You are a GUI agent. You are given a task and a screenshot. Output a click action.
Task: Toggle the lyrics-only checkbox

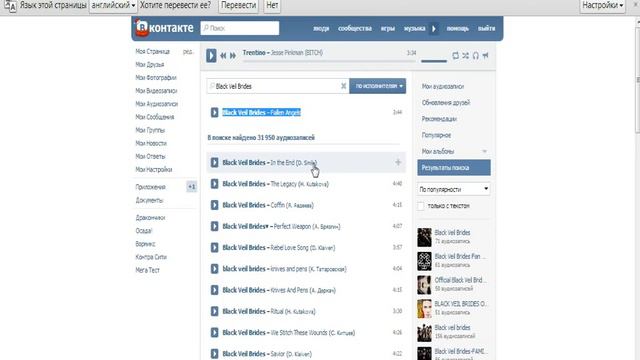[421, 206]
